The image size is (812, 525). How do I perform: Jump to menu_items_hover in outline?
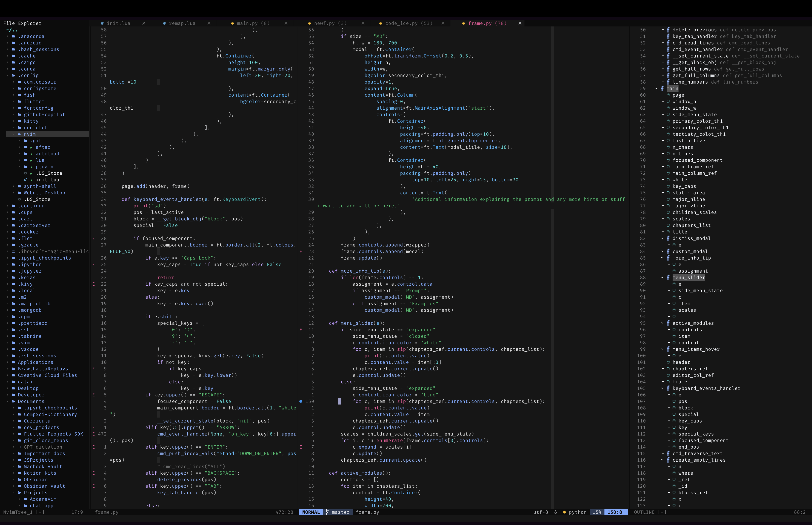696,349
